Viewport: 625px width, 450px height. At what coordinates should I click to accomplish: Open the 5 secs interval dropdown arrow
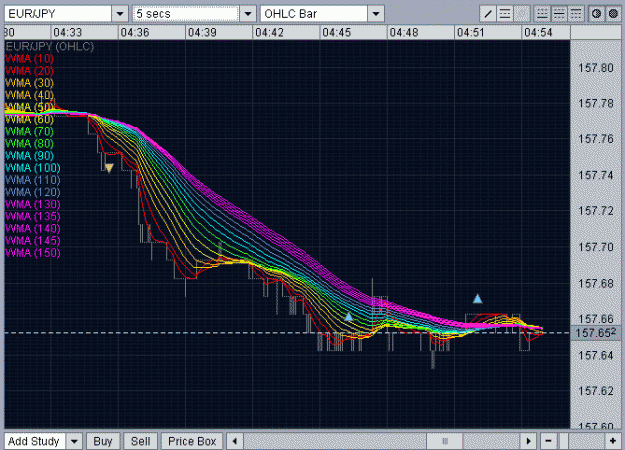[248, 14]
